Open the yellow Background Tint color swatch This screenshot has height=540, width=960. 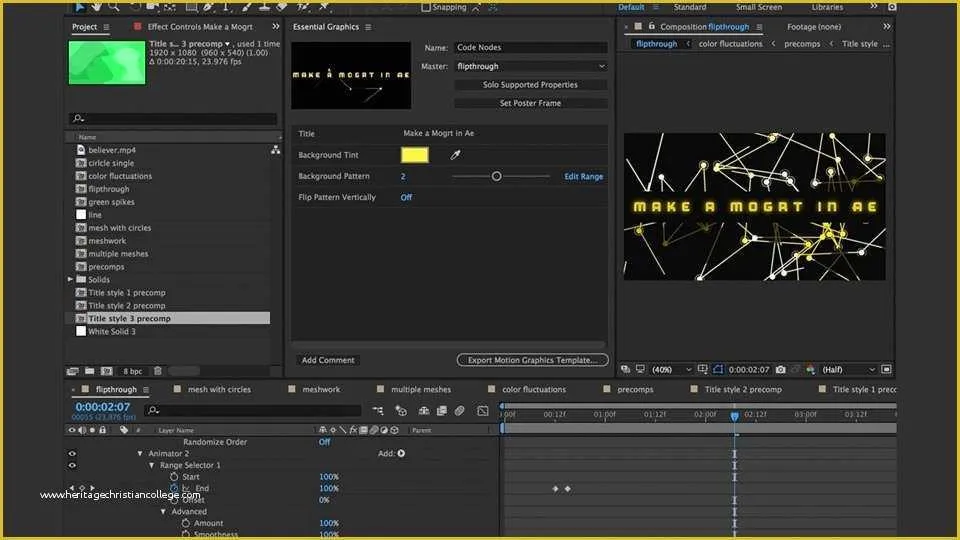[414, 155]
